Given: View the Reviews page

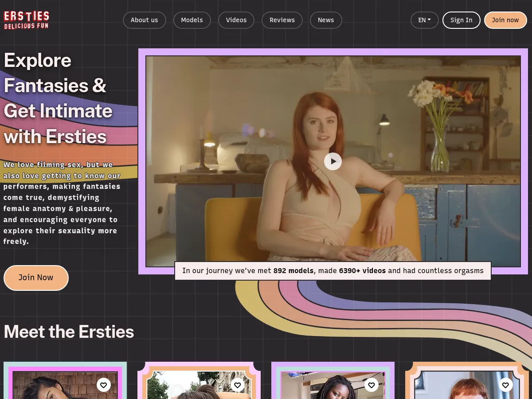Looking at the screenshot, I should click(x=282, y=20).
